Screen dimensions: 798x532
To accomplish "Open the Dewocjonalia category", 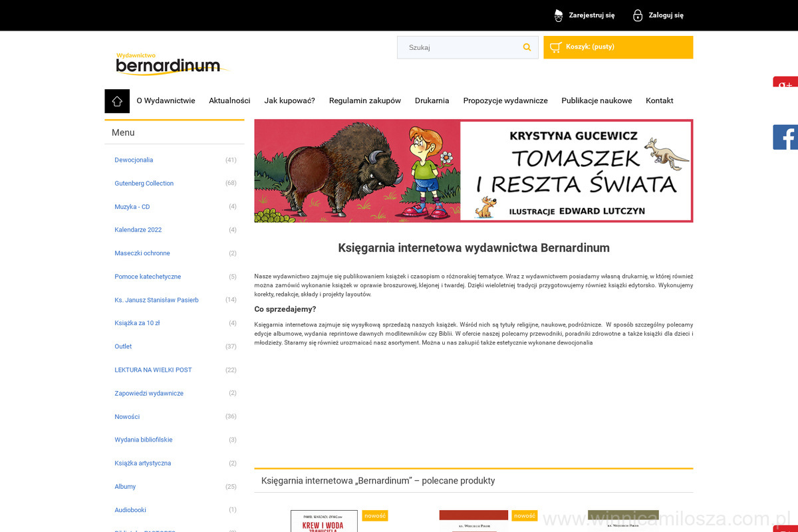I will click(x=134, y=160).
